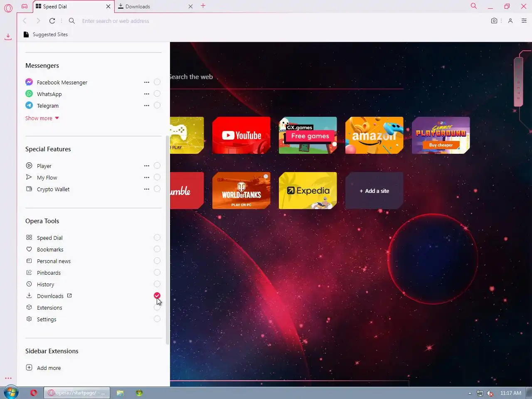532x399 pixels.
Task: Enable Crypto Wallet in sidebar
Action: (x=157, y=189)
